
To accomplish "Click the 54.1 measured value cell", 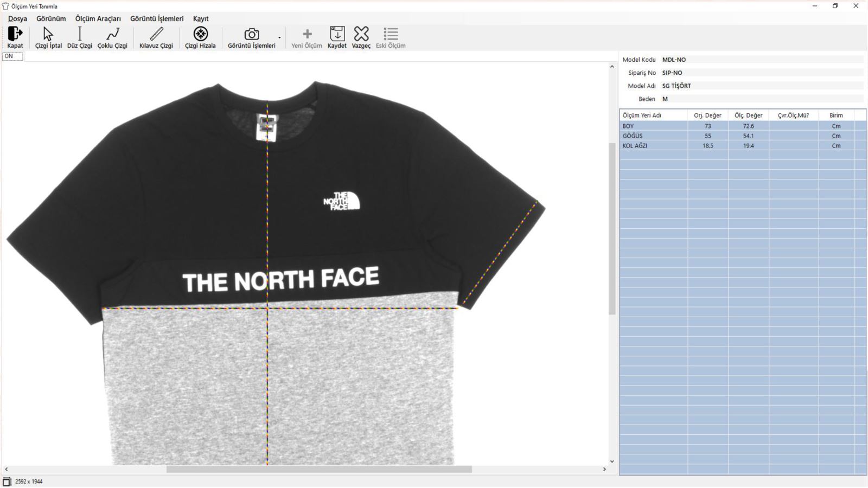I will [749, 136].
